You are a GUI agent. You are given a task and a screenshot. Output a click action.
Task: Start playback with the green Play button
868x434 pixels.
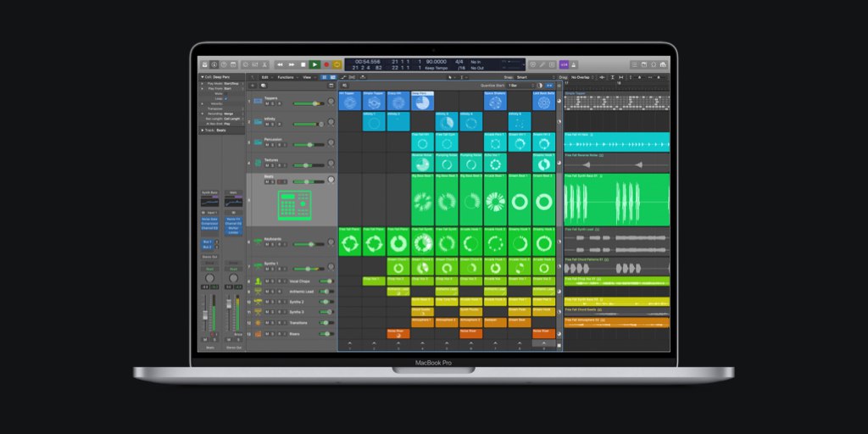tap(314, 64)
